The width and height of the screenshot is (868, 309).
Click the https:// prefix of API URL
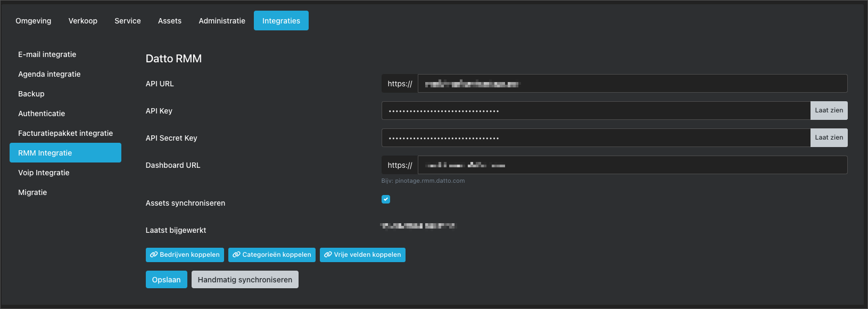pos(400,84)
